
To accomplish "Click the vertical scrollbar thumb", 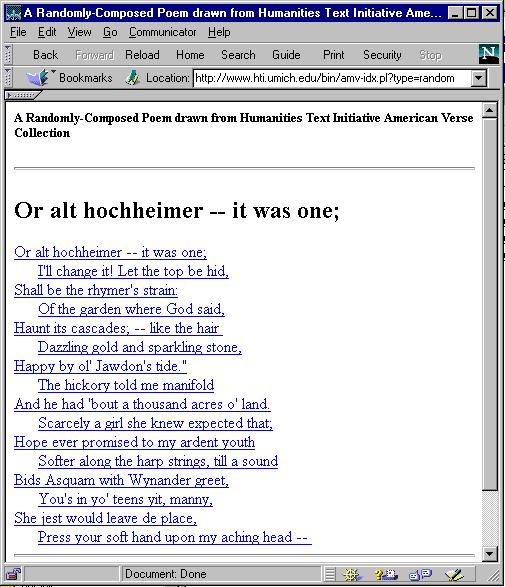I will (x=490, y=304).
